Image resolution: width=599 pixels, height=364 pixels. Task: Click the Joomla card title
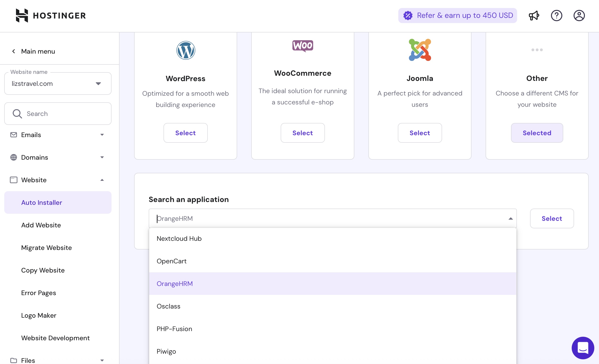point(420,78)
